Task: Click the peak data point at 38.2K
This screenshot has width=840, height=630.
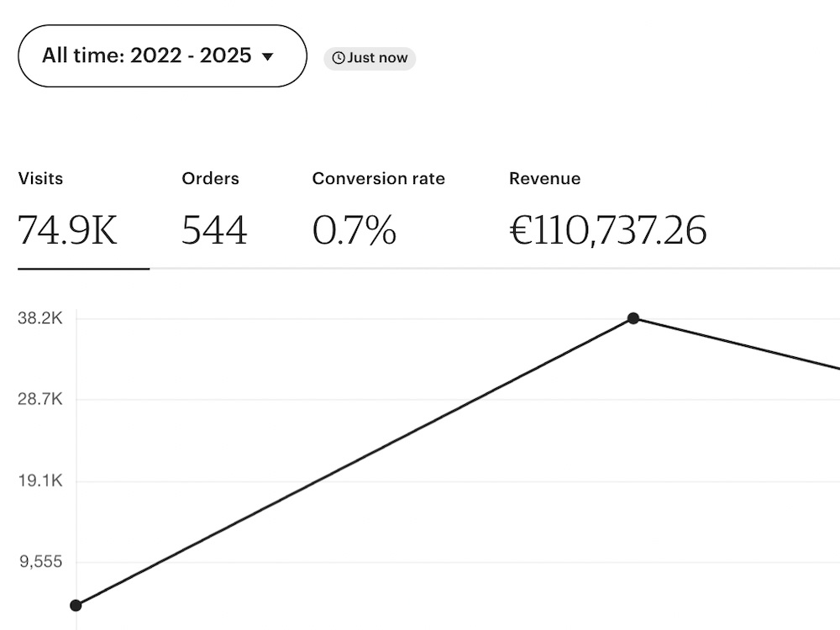Action: coord(633,318)
